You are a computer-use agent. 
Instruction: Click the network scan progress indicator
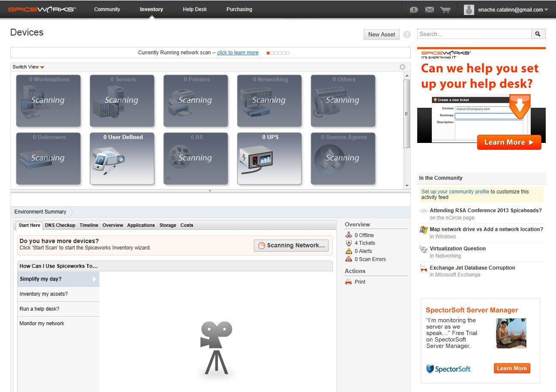pyautogui.click(x=278, y=53)
